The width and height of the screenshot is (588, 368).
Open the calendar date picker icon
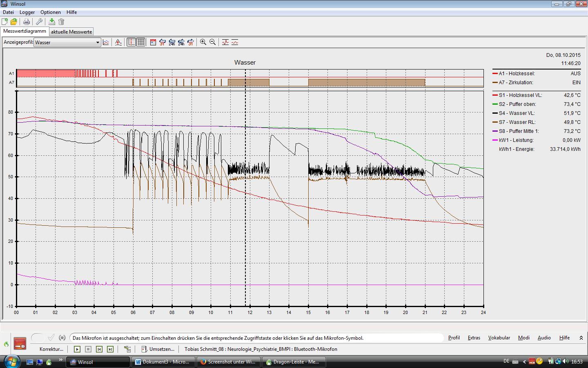(x=153, y=42)
